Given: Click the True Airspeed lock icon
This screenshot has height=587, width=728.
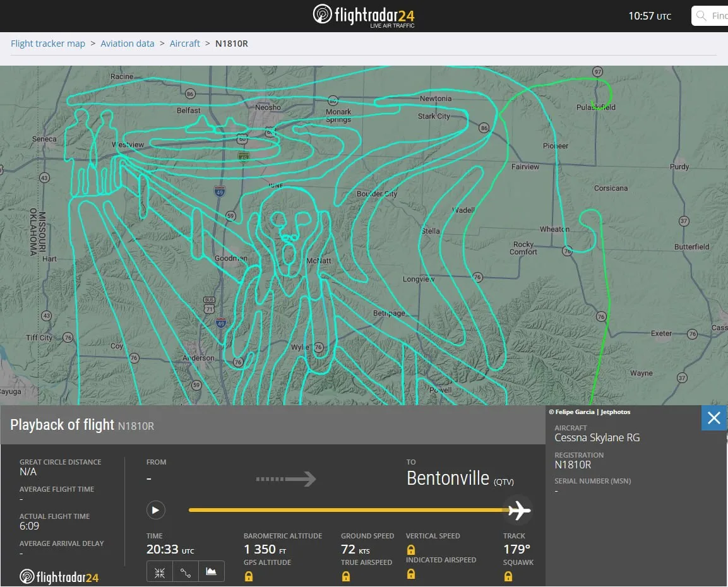Looking at the screenshot, I should coord(346,577).
